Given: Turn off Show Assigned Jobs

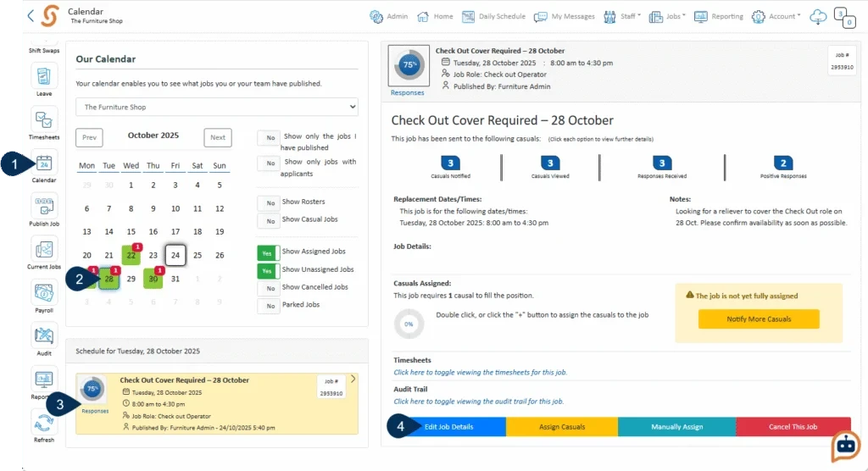Looking at the screenshot, I should tap(268, 253).
